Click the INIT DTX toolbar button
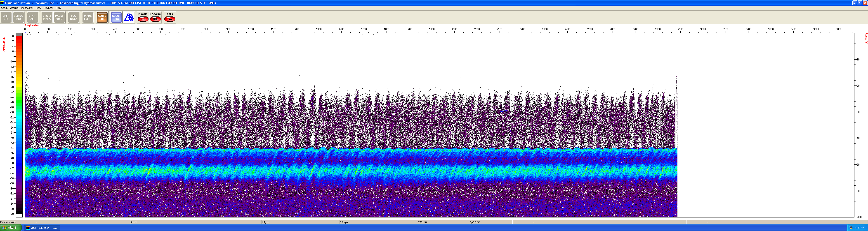 (6, 18)
